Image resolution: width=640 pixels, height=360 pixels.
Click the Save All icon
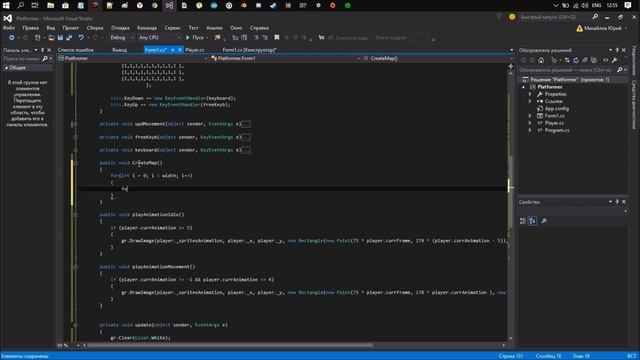pyautogui.click(x=69, y=38)
